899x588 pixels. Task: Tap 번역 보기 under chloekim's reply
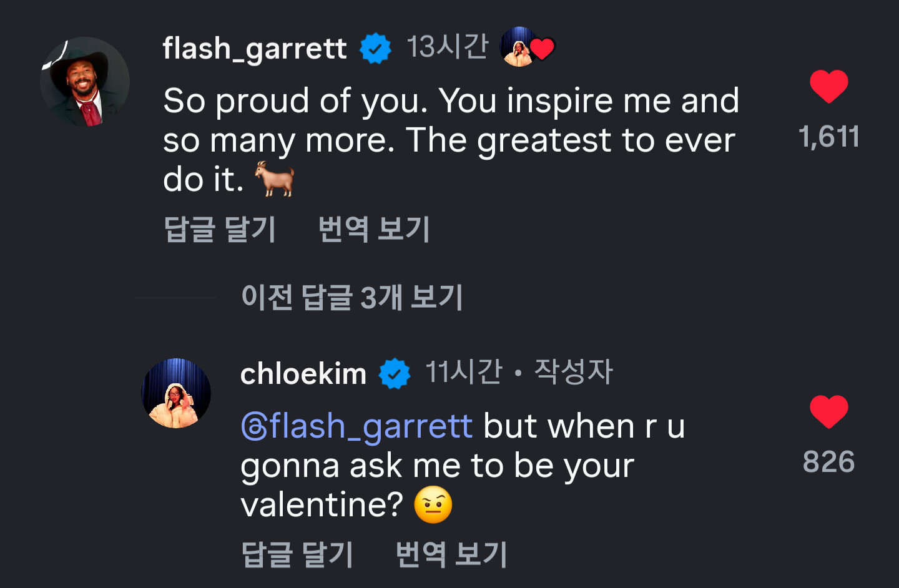(x=451, y=554)
